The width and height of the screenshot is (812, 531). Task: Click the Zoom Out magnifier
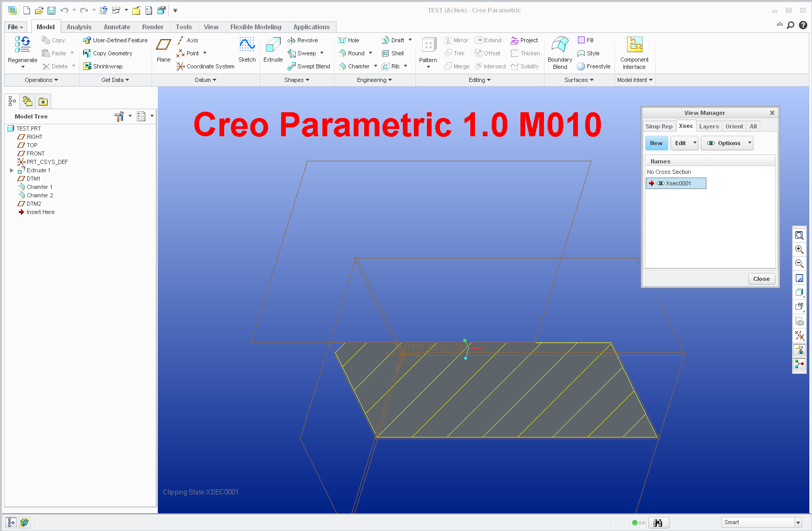(799, 264)
